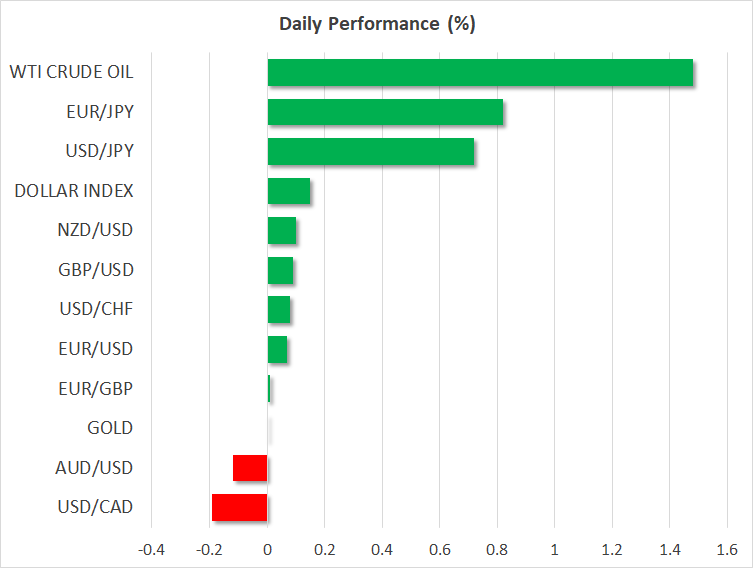Select the GBP/USD green bar

280,270
